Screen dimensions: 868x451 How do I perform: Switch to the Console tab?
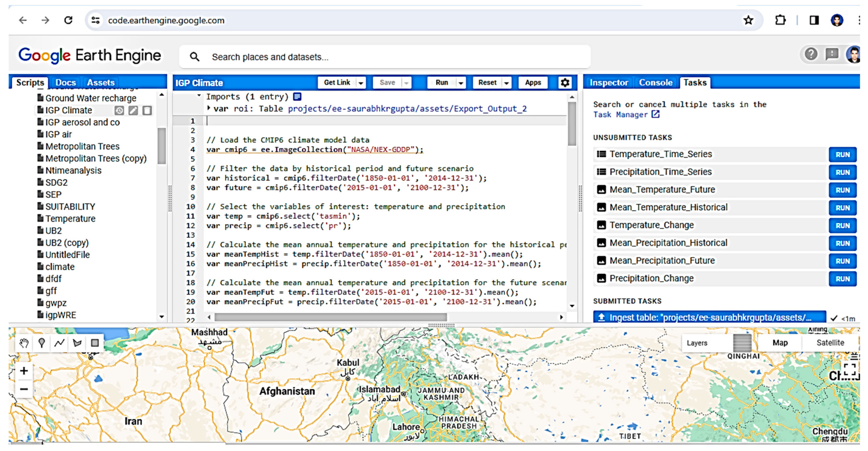pyautogui.click(x=655, y=83)
